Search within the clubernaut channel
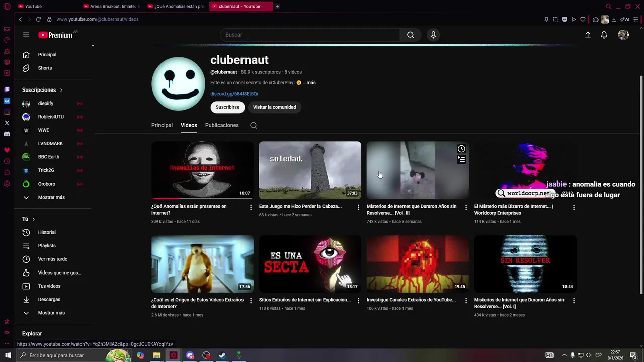Screen dimensions: 644x362 [254, 125]
